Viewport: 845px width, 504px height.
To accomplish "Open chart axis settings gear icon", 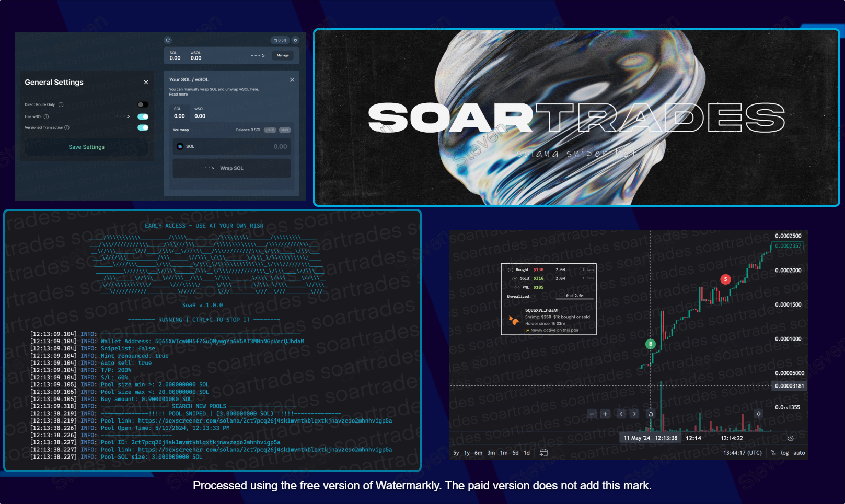I will click(791, 438).
